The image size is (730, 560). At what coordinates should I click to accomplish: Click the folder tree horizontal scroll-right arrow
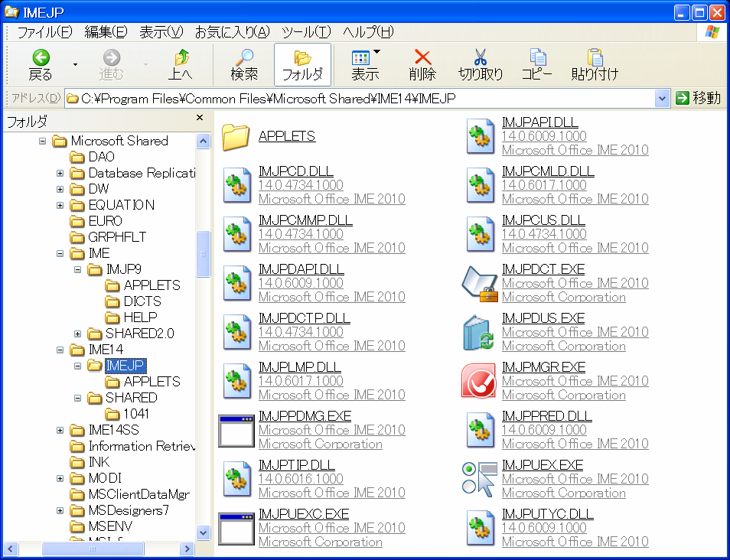point(187,549)
